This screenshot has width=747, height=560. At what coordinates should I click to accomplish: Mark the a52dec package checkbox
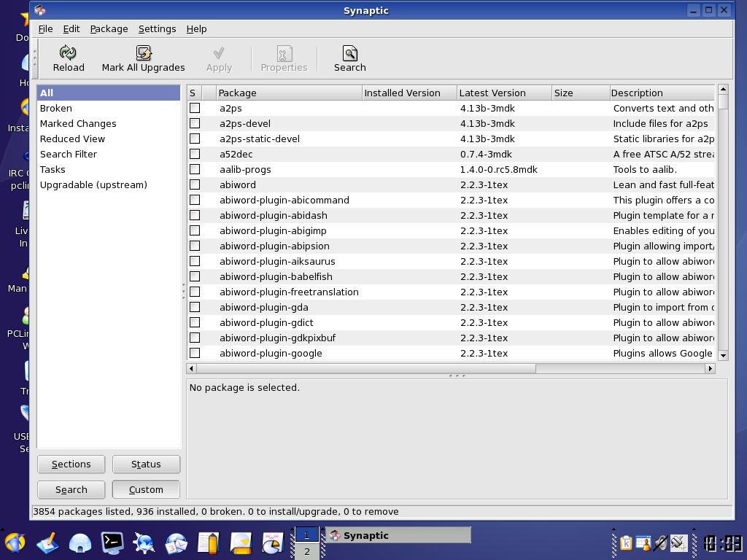pyautogui.click(x=195, y=154)
